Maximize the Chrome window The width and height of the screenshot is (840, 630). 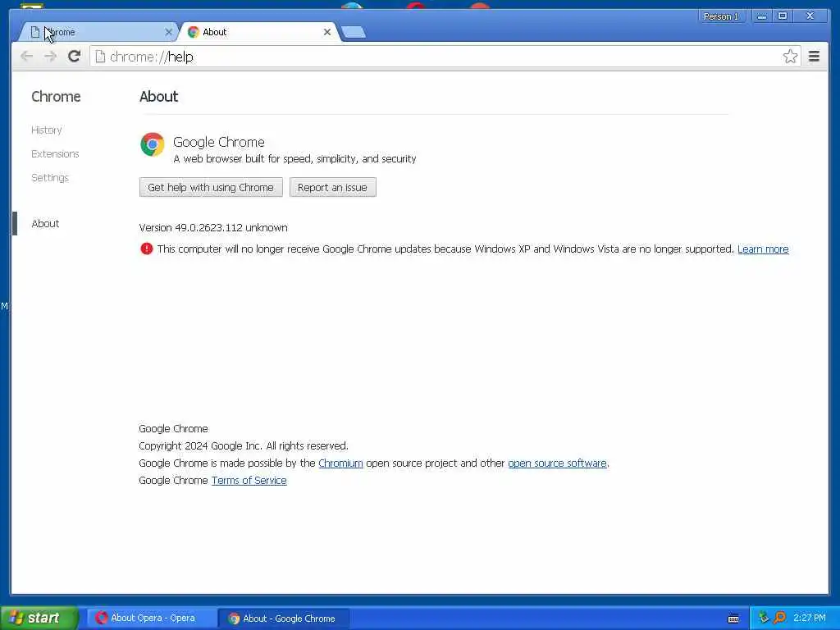[782, 16]
